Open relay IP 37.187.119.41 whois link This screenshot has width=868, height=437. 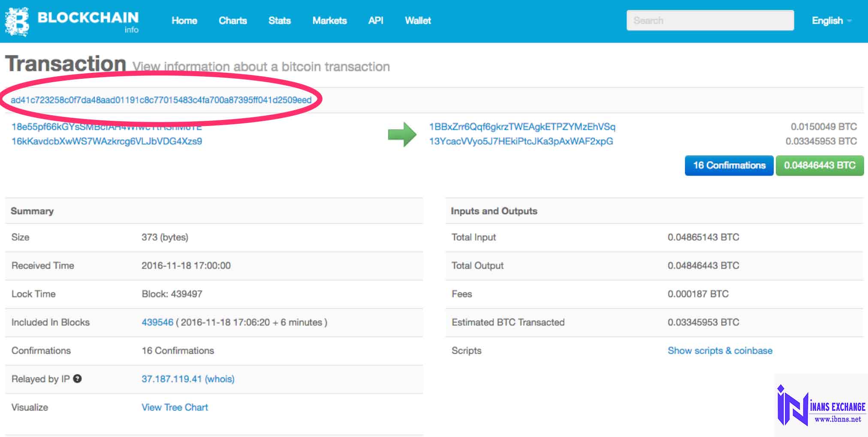pyautogui.click(x=188, y=379)
